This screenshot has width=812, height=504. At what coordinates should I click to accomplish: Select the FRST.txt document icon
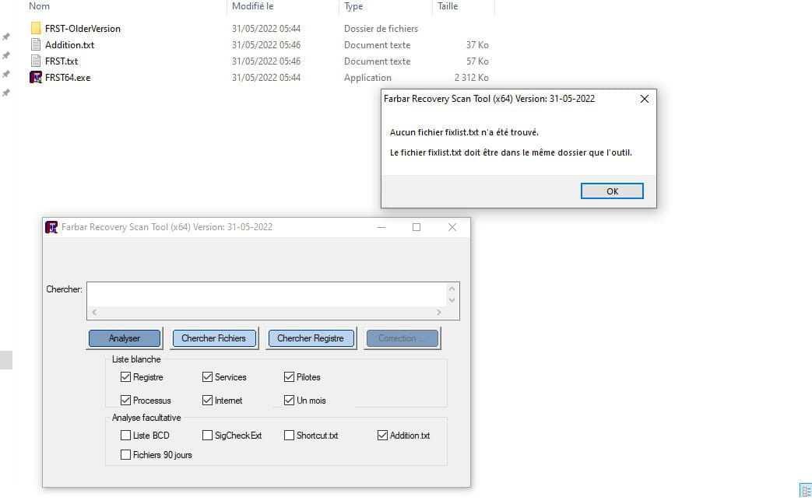(x=36, y=61)
